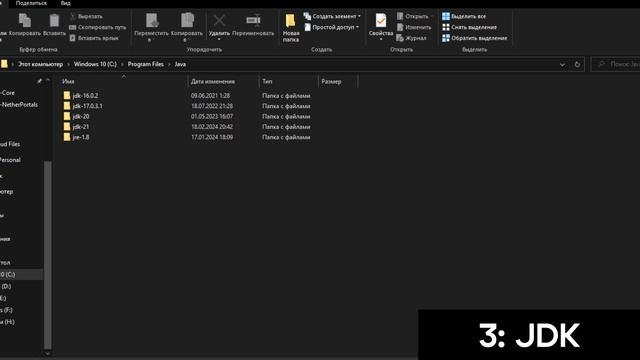Navigate to Program Files breadcrumb
This screenshot has height=360, width=640.
(x=146, y=64)
